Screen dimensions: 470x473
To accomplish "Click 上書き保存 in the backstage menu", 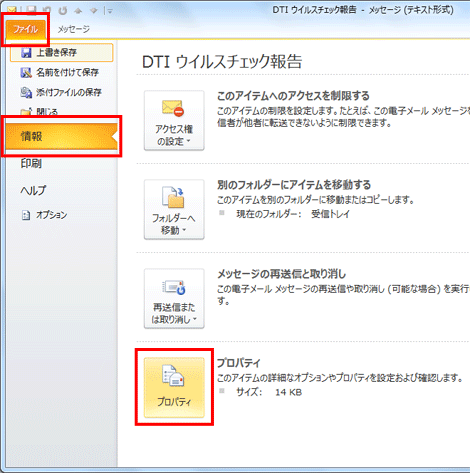I will (62, 53).
